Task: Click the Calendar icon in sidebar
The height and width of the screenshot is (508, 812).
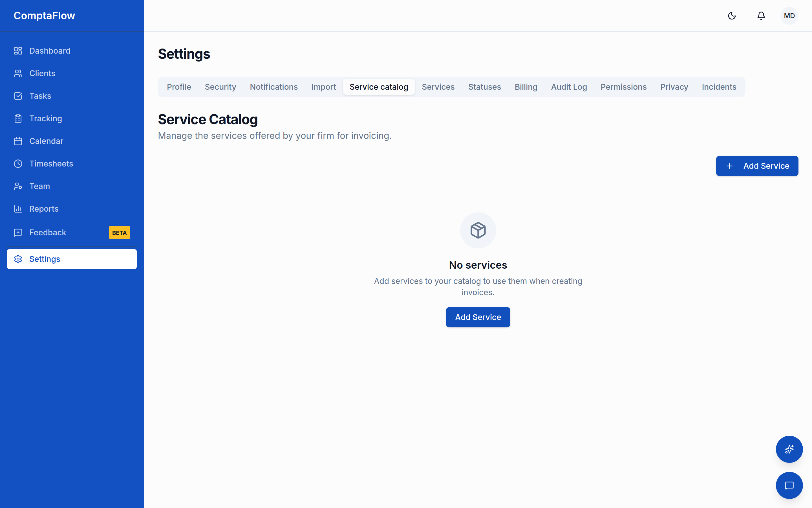Action: 18,141
